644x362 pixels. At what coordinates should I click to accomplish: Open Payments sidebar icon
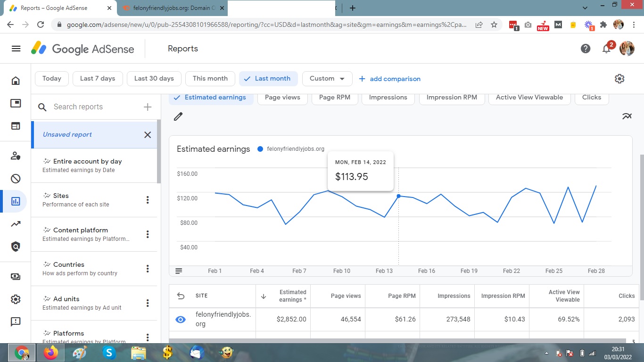point(16,277)
